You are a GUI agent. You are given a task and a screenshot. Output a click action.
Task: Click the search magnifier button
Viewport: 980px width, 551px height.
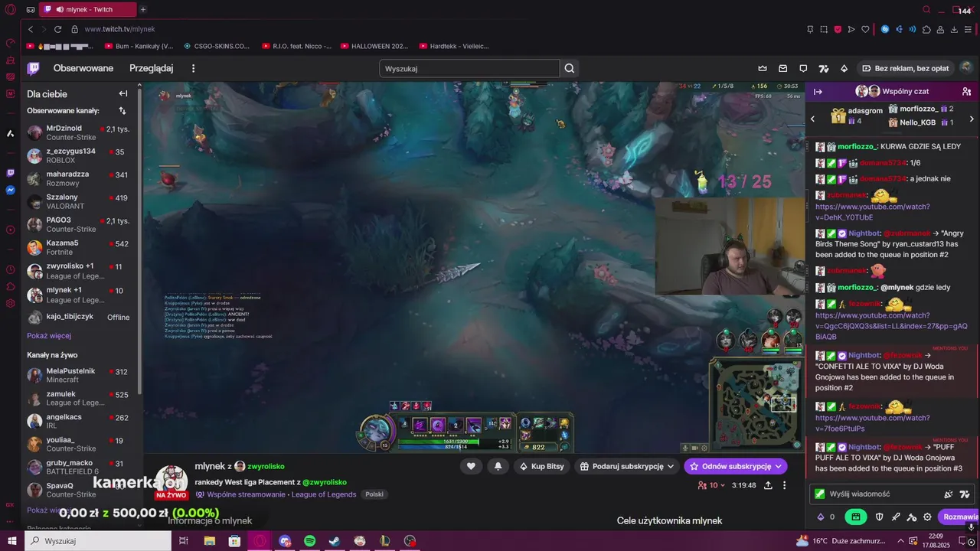pyautogui.click(x=570, y=68)
